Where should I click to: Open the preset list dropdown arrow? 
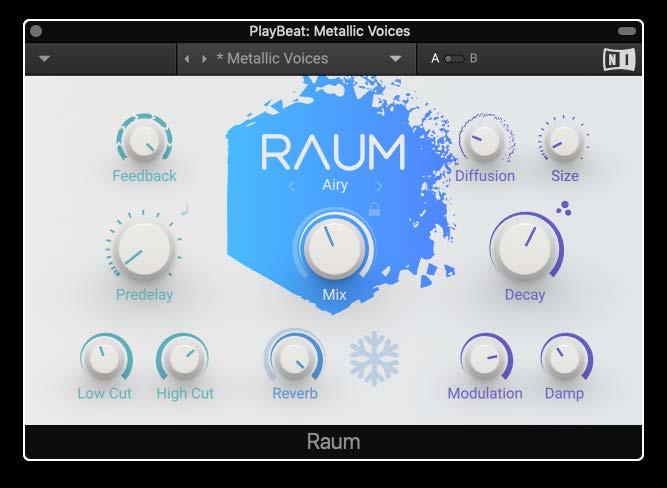click(x=395, y=59)
